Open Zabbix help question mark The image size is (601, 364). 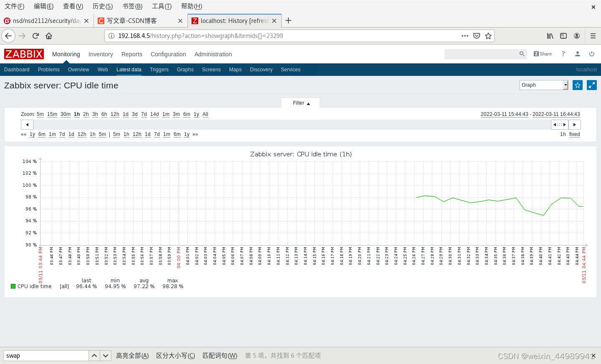[x=563, y=54]
